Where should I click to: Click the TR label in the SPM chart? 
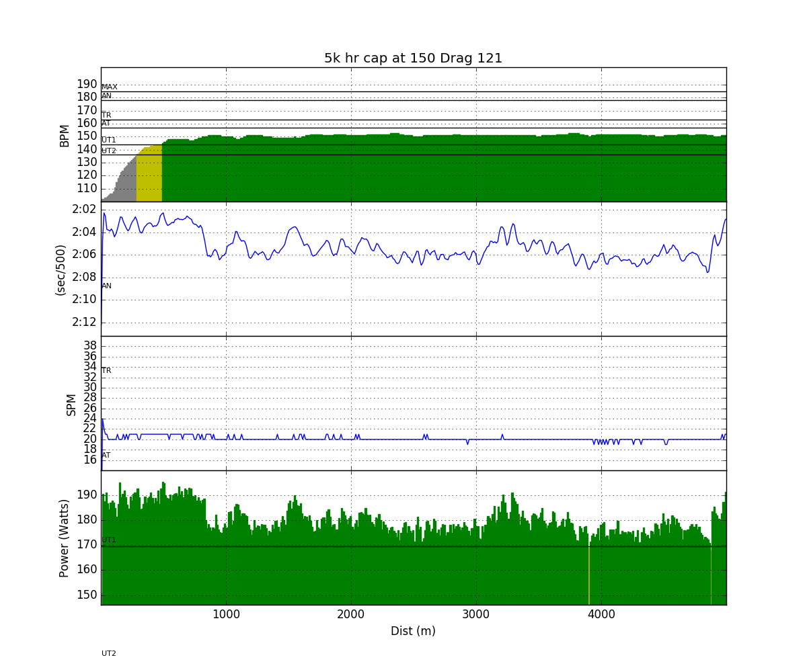106,371
